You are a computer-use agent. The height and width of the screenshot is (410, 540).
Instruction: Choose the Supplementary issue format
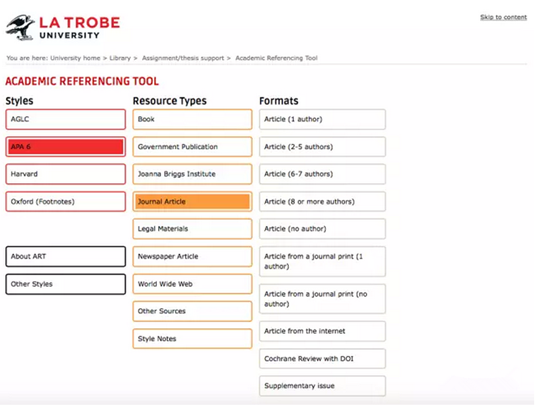click(x=322, y=386)
